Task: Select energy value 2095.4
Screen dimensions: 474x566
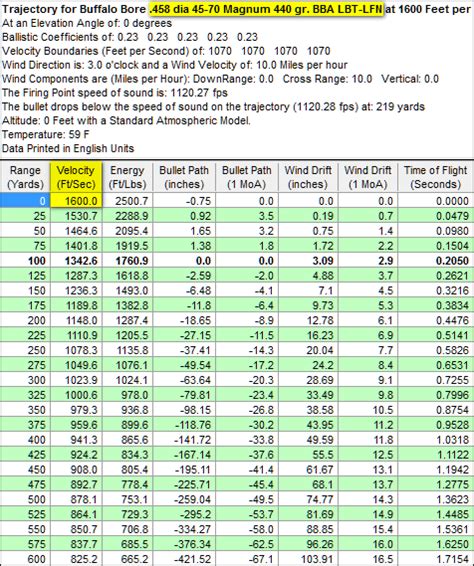Action: (127, 231)
